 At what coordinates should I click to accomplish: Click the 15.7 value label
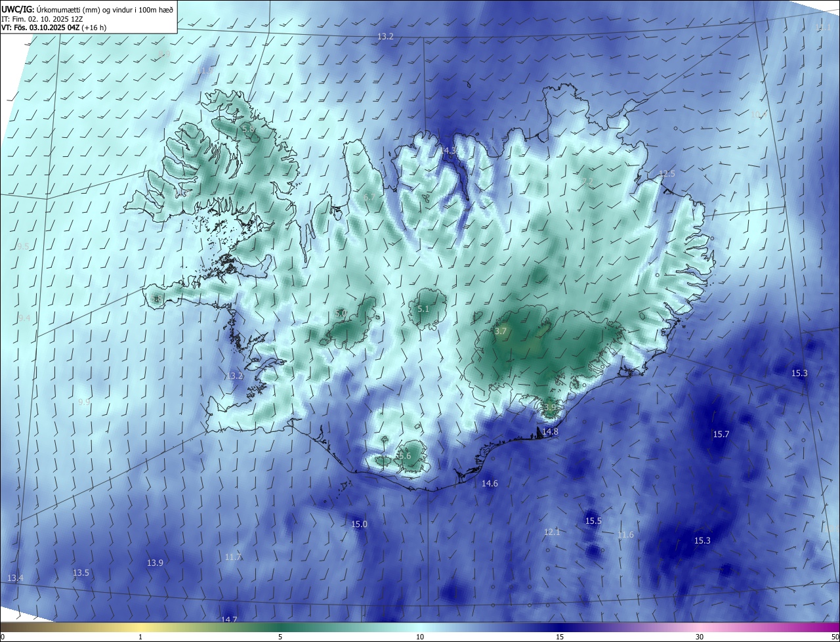[721, 435]
